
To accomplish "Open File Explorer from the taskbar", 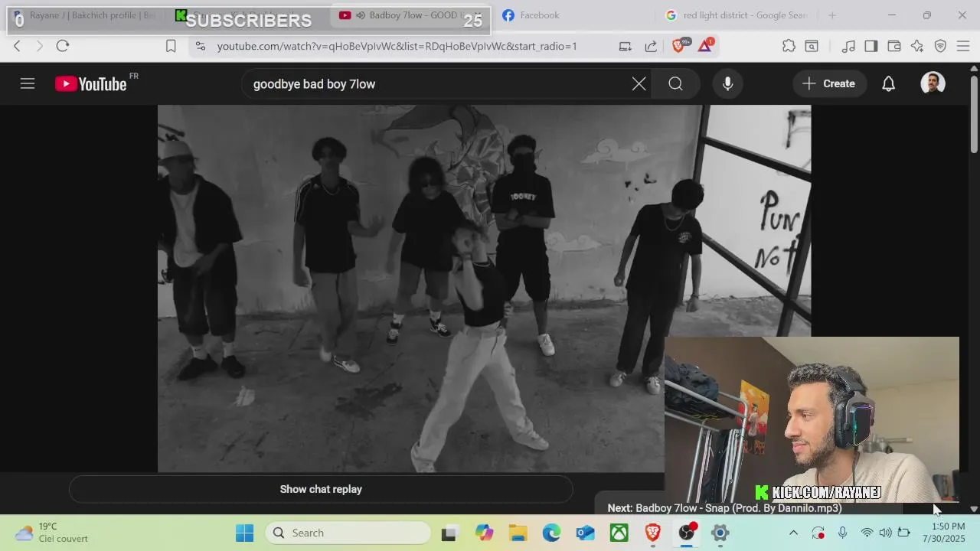I will pos(518,533).
